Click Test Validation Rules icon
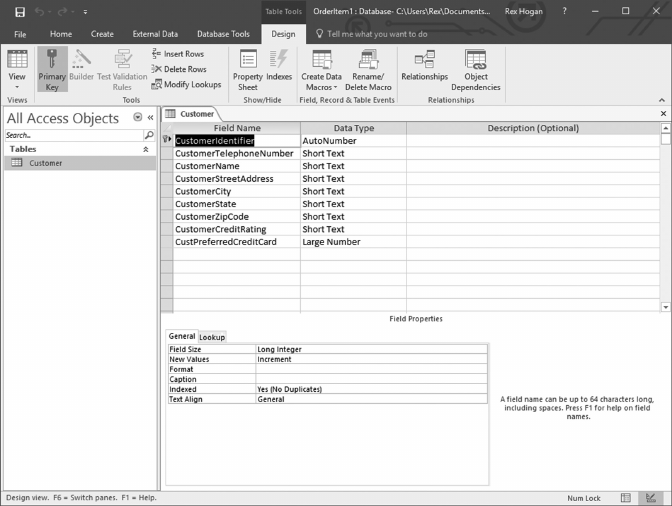Image resolution: width=672 pixels, height=506 pixels. click(123, 59)
